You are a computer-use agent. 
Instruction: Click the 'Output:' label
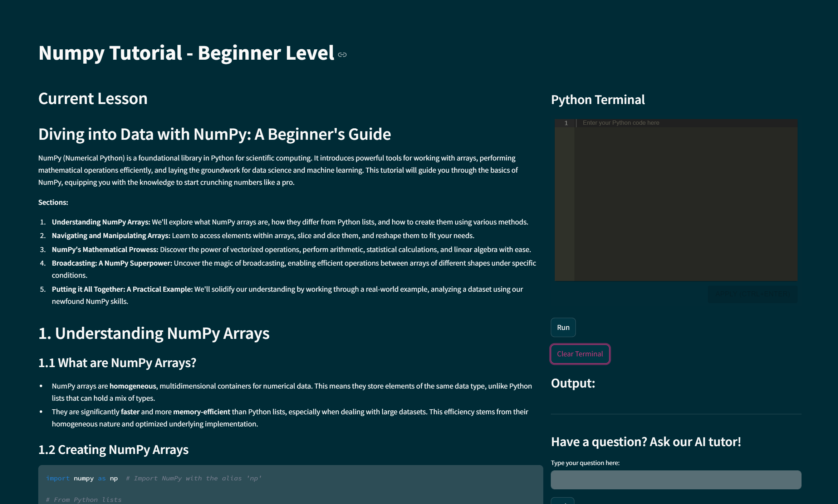(x=573, y=383)
